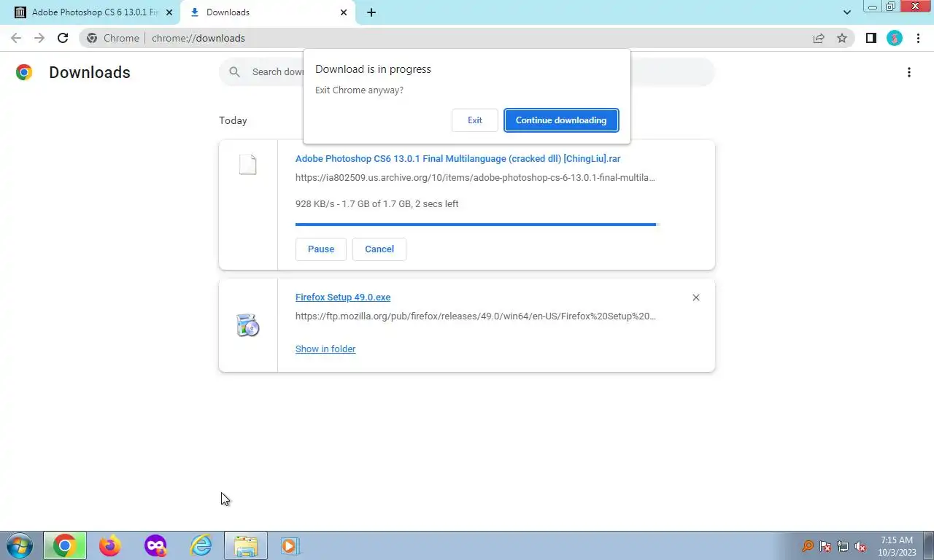Image resolution: width=934 pixels, height=560 pixels.
Task: Open a new tab with plus button
Action: point(371,12)
